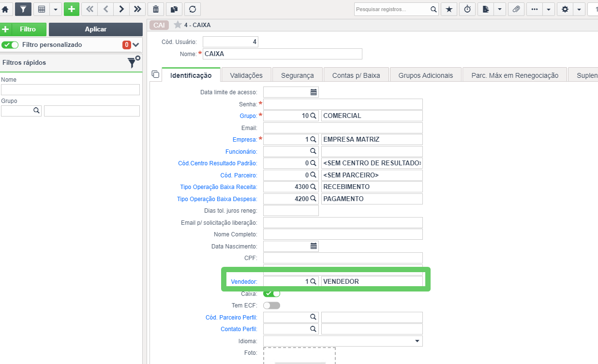The width and height of the screenshot is (598, 364).
Task: Enable the Tem ECF switch
Action: tap(272, 306)
